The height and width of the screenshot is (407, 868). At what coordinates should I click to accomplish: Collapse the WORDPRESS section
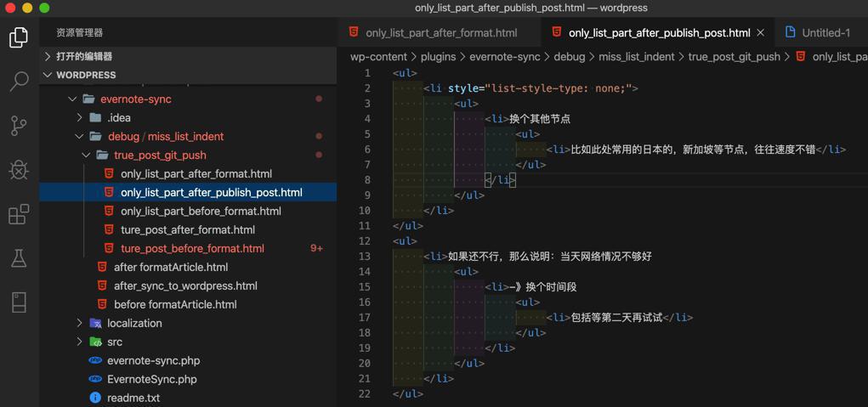point(48,75)
